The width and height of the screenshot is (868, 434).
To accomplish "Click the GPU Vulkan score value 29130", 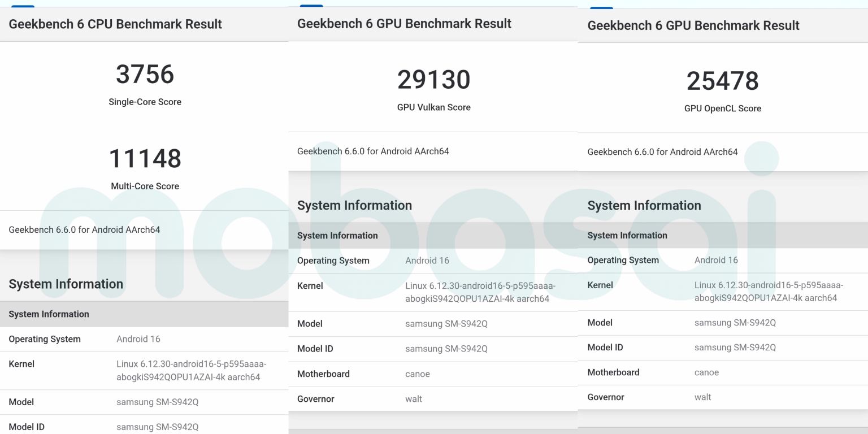I will (x=433, y=80).
